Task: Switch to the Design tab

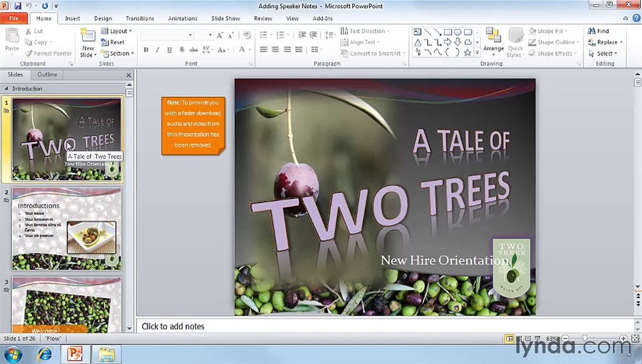Action: 103,18
